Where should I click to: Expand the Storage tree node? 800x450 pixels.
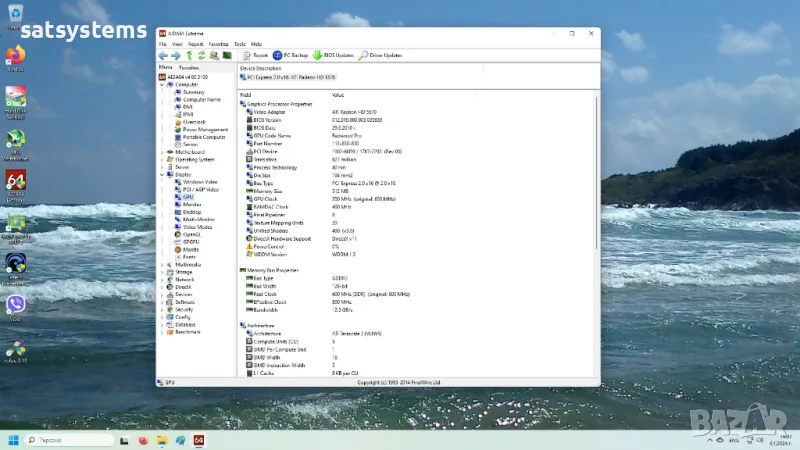click(163, 272)
